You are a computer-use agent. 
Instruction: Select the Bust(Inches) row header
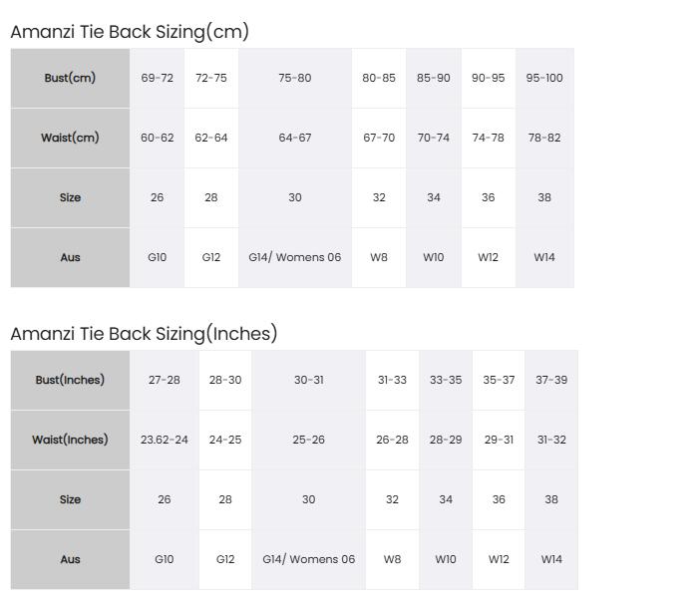[70, 380]
